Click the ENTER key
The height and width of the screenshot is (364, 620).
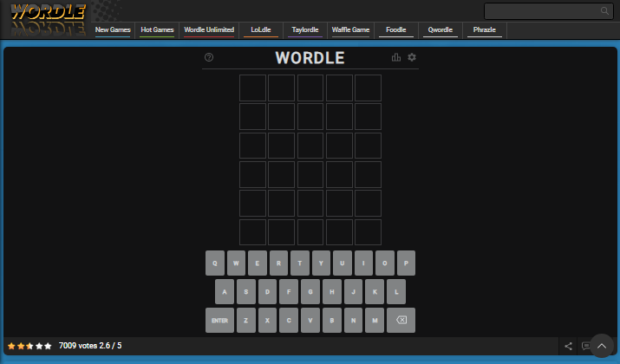219,320
